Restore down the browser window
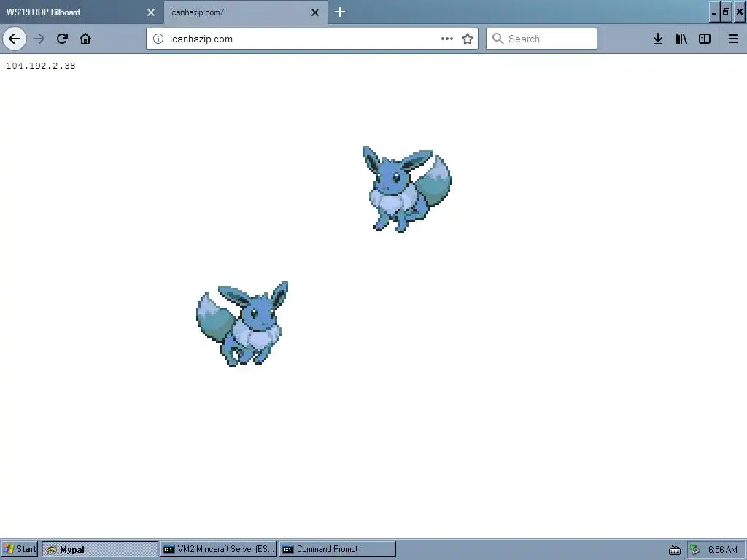Image resolution: width=747 pixels, height=560 pixels. tap(727, 12)
